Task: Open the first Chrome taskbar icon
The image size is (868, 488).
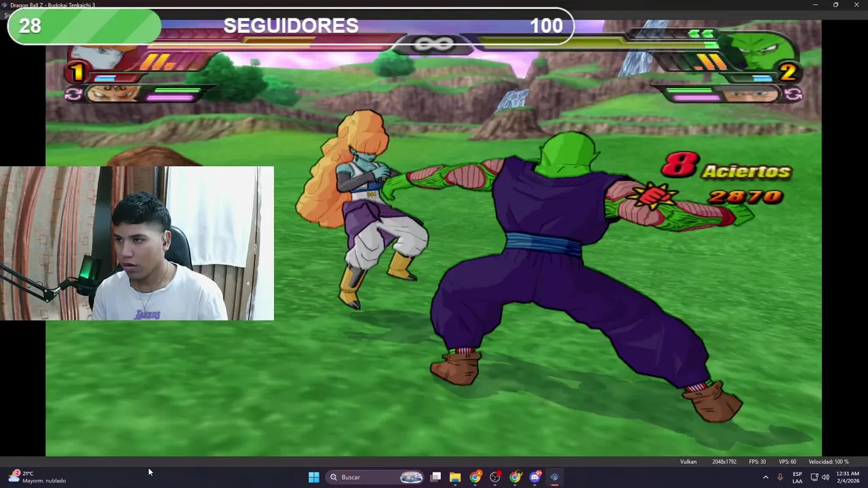Action: [x=475, y=477]
